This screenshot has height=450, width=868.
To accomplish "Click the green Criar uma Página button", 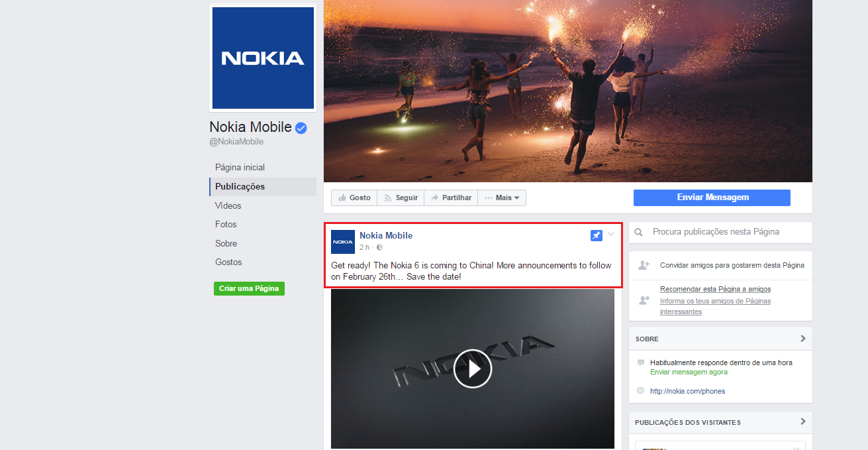I will point(249,289).
